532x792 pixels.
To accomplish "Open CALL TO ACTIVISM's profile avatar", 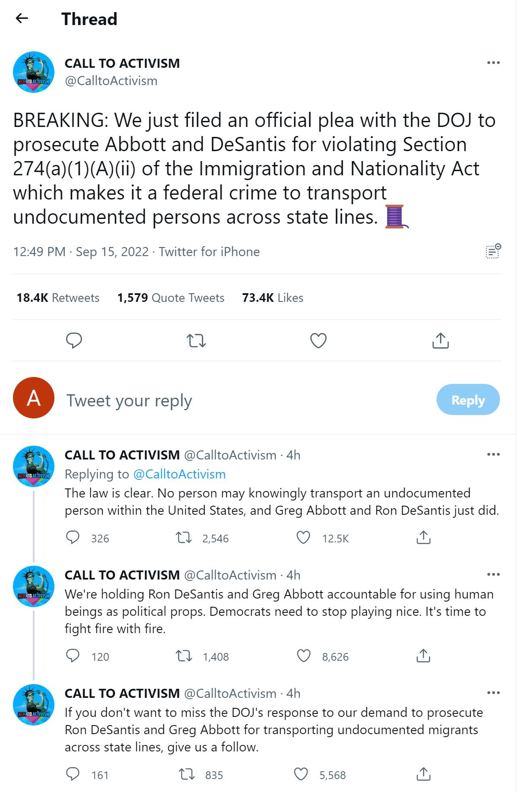I will click(33, 71).
